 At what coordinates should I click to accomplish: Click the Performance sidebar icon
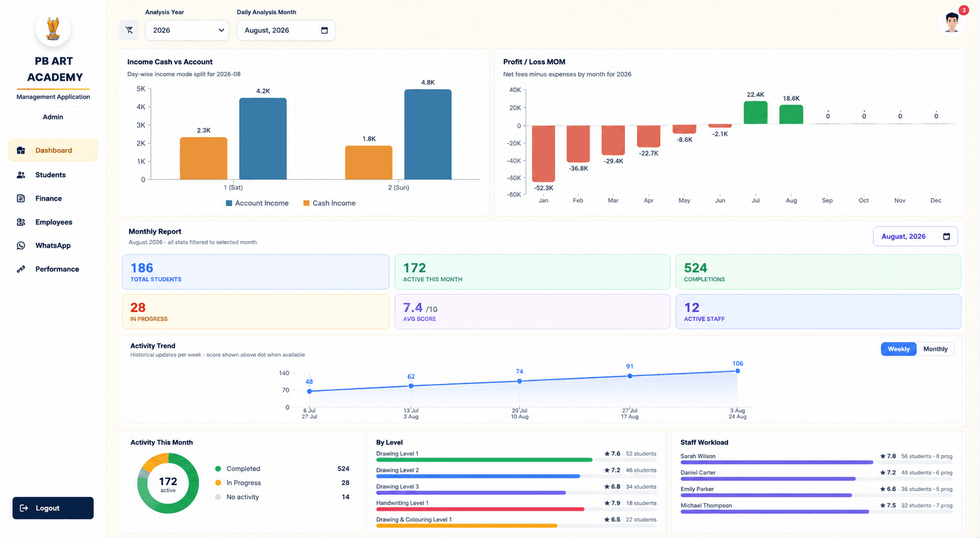coord(21,269)
